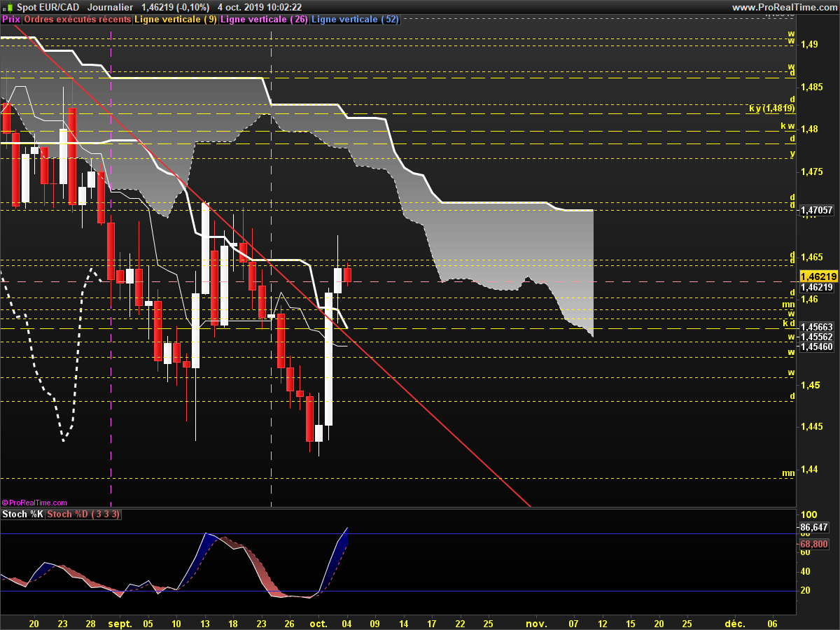Click the 1,47057 price tag
The width and height of the screenshot is (840, 630).
point(818,209)
